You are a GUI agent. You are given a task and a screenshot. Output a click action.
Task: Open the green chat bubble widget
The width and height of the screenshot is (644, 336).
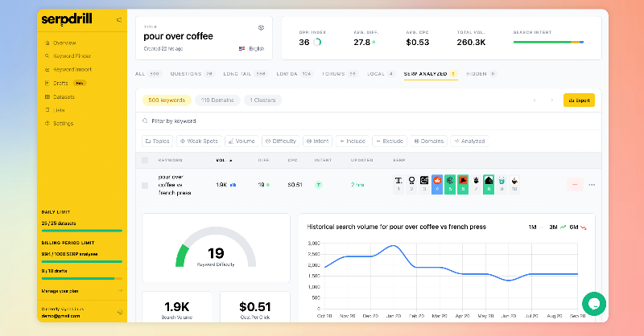click(594, 304)
